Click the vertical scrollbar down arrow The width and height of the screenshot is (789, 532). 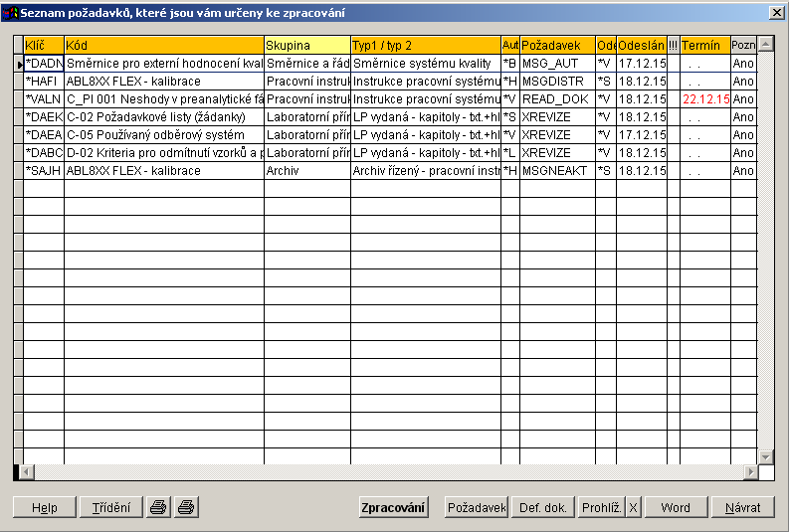[765, 456]
